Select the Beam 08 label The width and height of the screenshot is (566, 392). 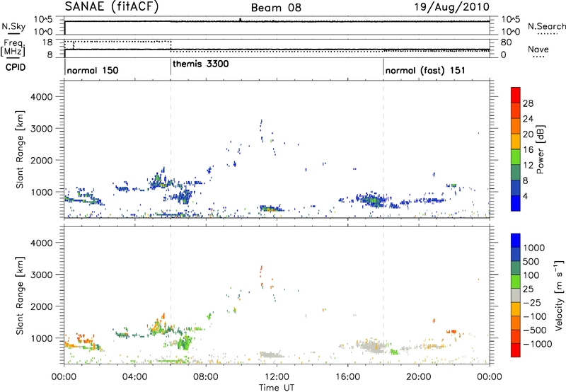pyautogui.click(x=276, y=8)
